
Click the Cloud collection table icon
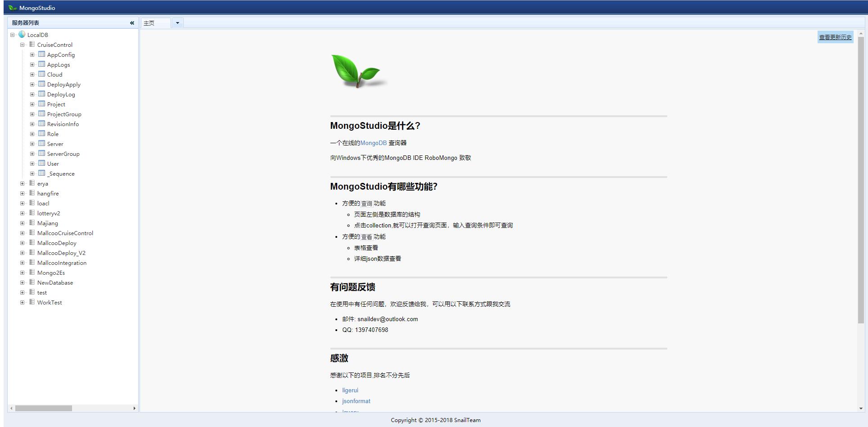41,74
